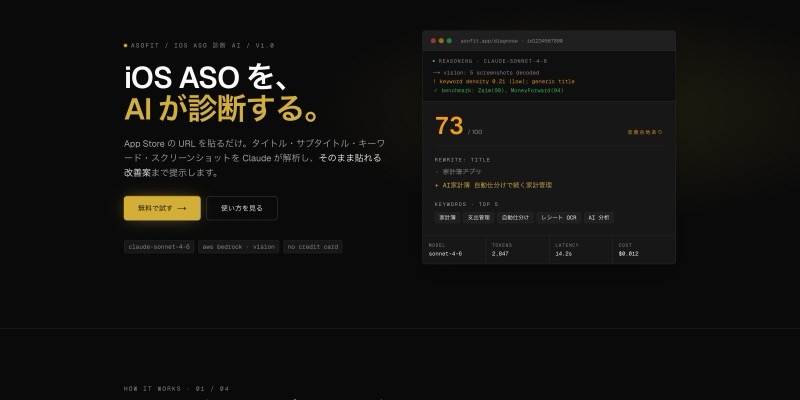Click the no credit card badge
The width and height of the screenshot is (800, 400).
[x=313, y=247]
